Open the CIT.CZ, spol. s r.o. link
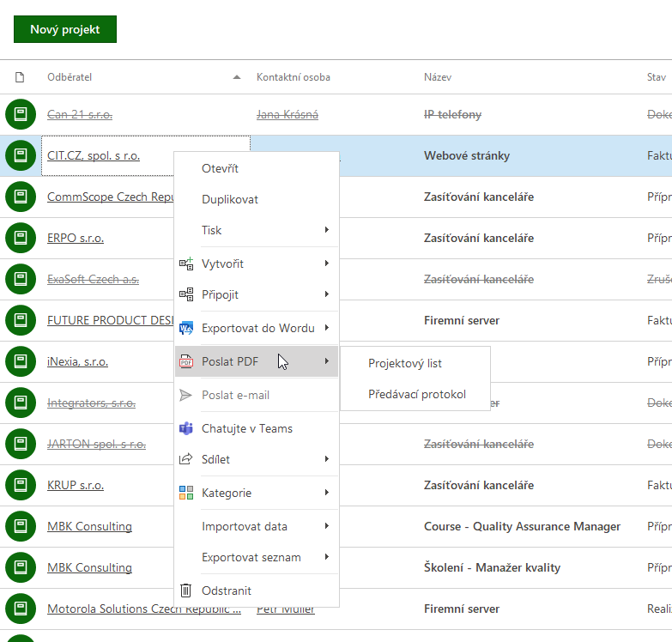The height and width of the screenshot is (642, 672). (x=94, y=155)
